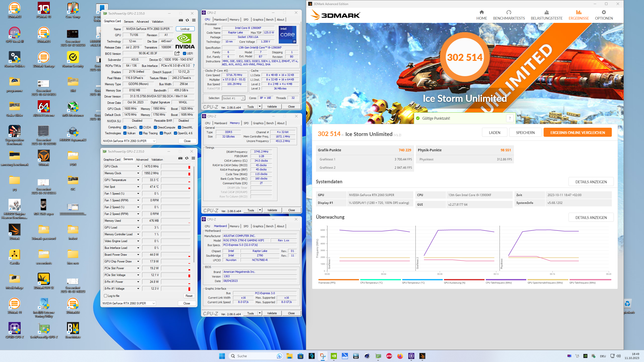This screenshot has width=644, height=362.
Task: Open GPU-Z hamburger menu in Graphics Card window
Action: [194, 20]
